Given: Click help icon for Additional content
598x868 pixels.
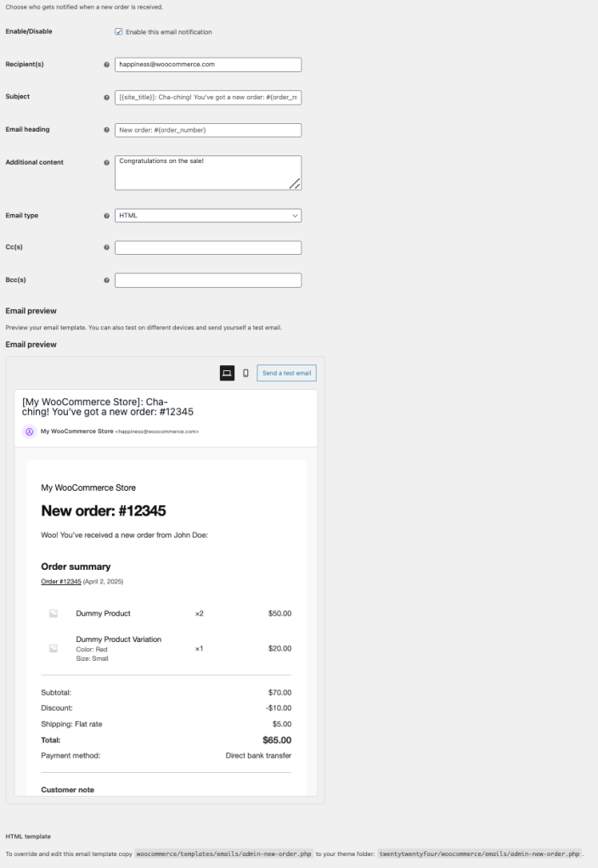Looking at the screenshot, I should [106, 162].
